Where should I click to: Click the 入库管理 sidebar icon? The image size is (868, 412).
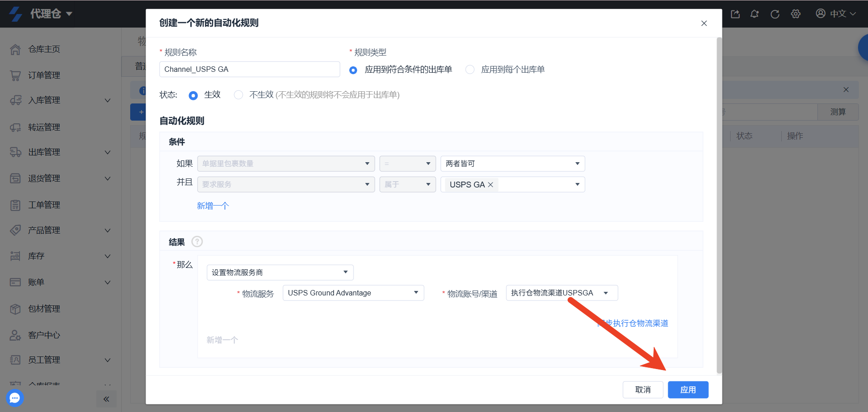(x=15, y=100)
